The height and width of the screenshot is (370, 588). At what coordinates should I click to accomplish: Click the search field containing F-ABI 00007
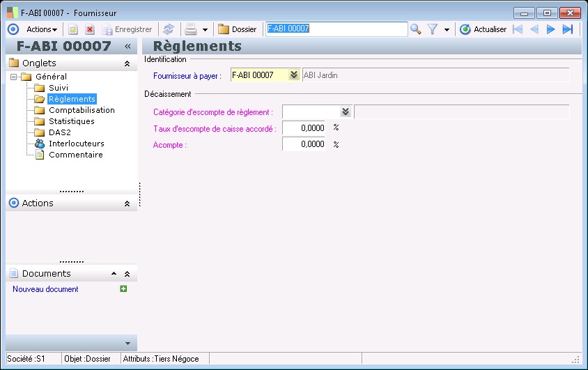coord(336,29)
